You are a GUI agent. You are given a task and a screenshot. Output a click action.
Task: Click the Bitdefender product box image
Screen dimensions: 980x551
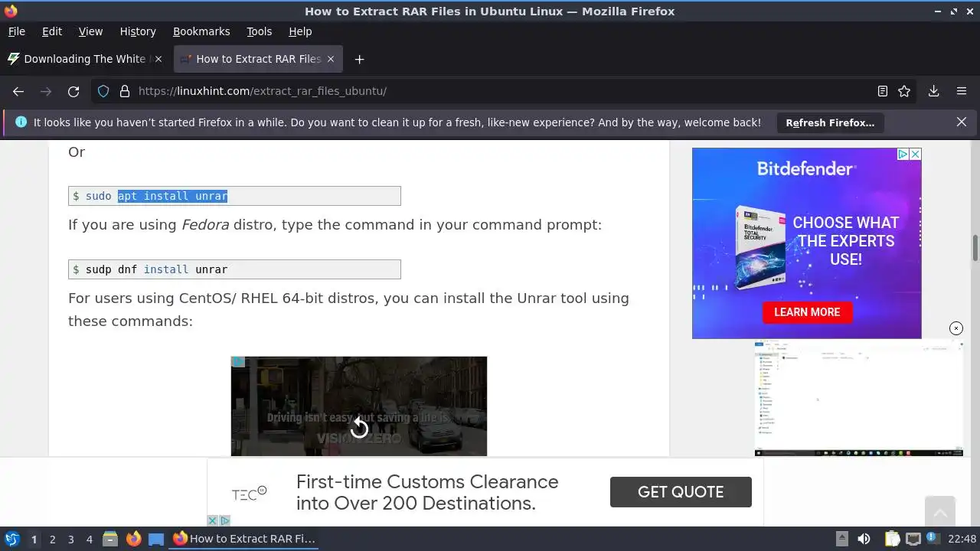click(x=760, y=246)
